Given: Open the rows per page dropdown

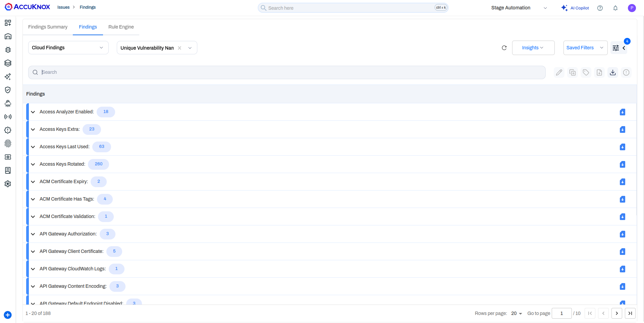Looking at the screenshot, I should pos(516,313).
